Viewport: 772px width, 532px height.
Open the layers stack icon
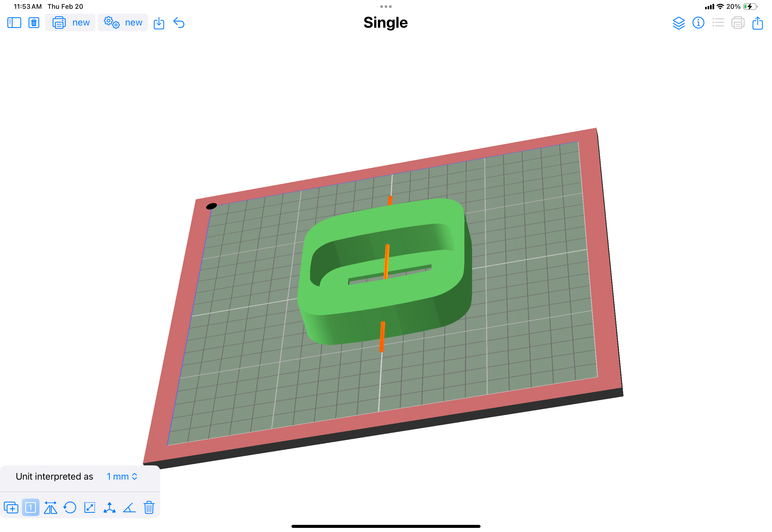coord(678,23)
